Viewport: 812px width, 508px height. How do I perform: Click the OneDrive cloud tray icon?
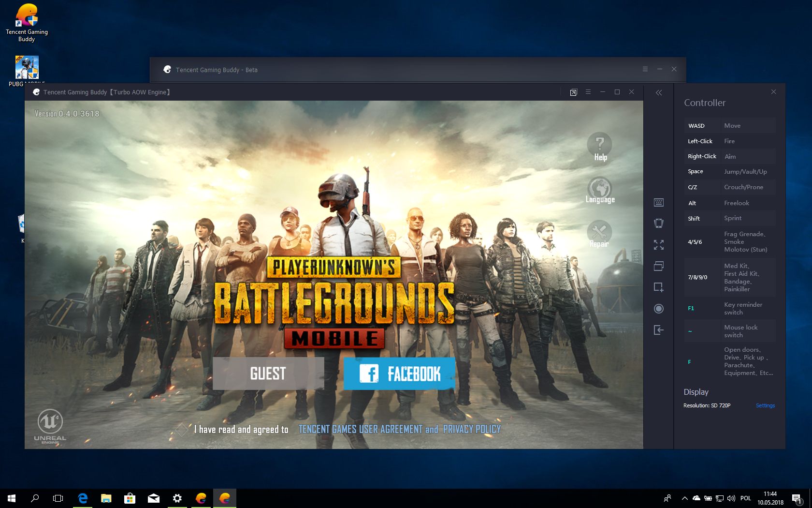pos(696,498)
